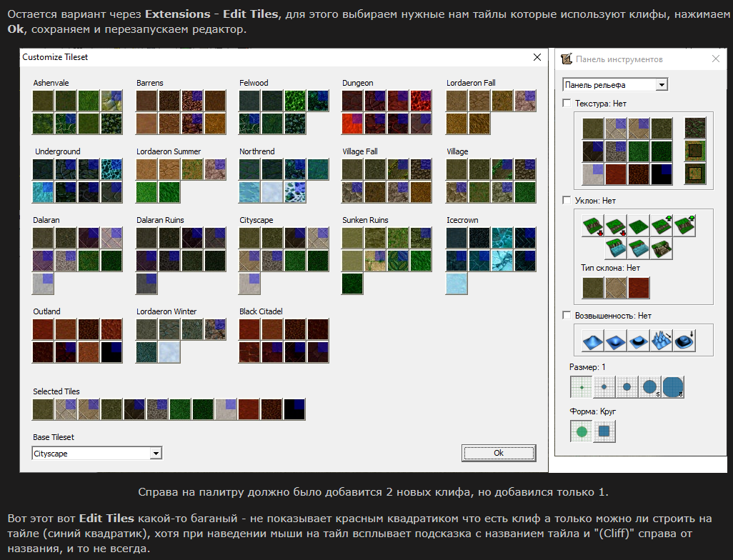This screenshot has width=733, height=560.
Task: Open the Base Tileset dropdown
Action: [x=155, y=454]
